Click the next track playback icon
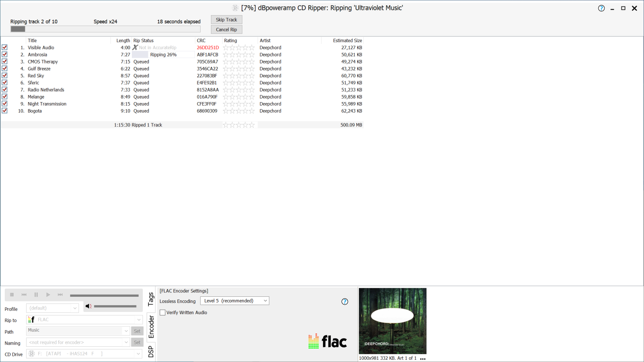The width and height of the screenshot is (644, 362). point(60,295)
